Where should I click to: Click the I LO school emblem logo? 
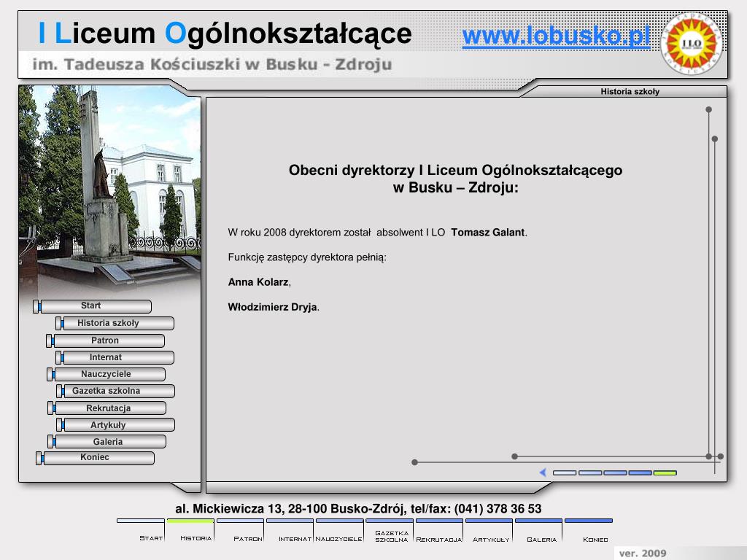tap(692, 44)
